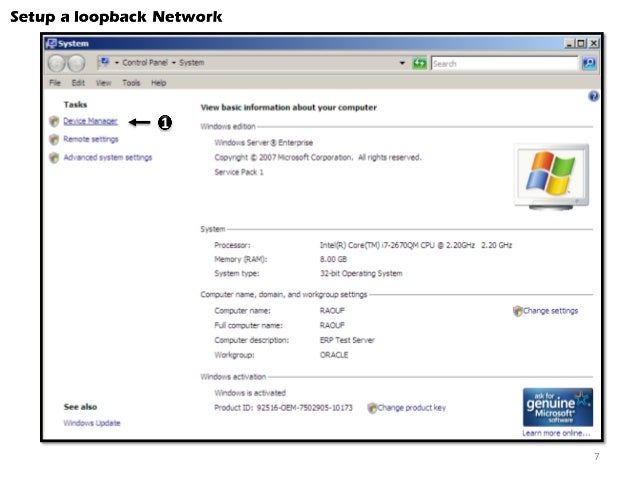
Task: Select System breadcrumb segment
Action: pos(192,63)
